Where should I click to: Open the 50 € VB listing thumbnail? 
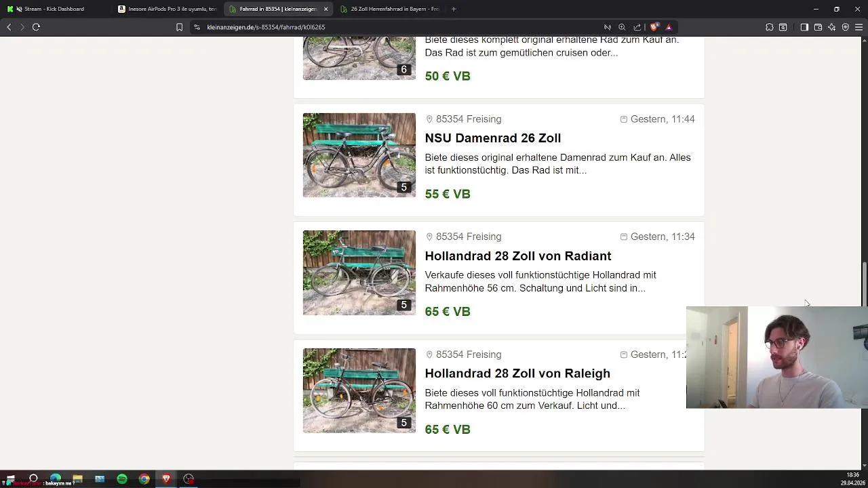(x=359, y=58)
